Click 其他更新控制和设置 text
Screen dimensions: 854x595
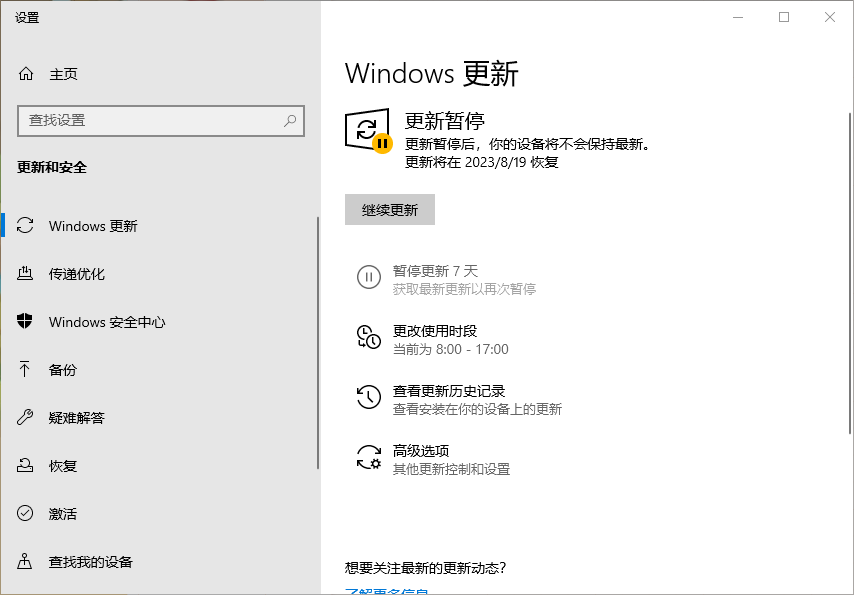[x=451, y=469]
